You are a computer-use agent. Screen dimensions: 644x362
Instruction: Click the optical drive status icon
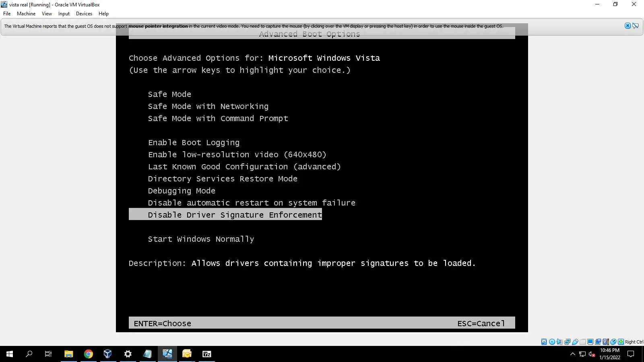tap(552, 342)
